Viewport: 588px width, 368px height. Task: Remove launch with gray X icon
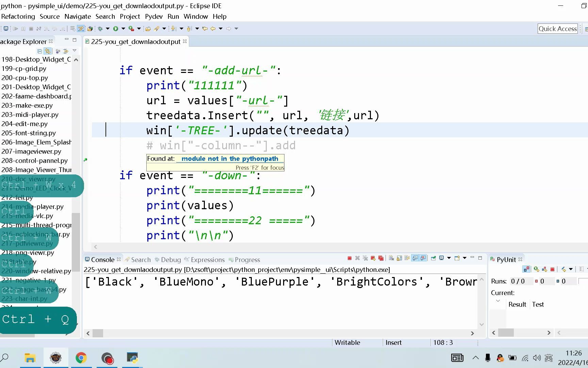pyautogui.click(x=357, y=258)
